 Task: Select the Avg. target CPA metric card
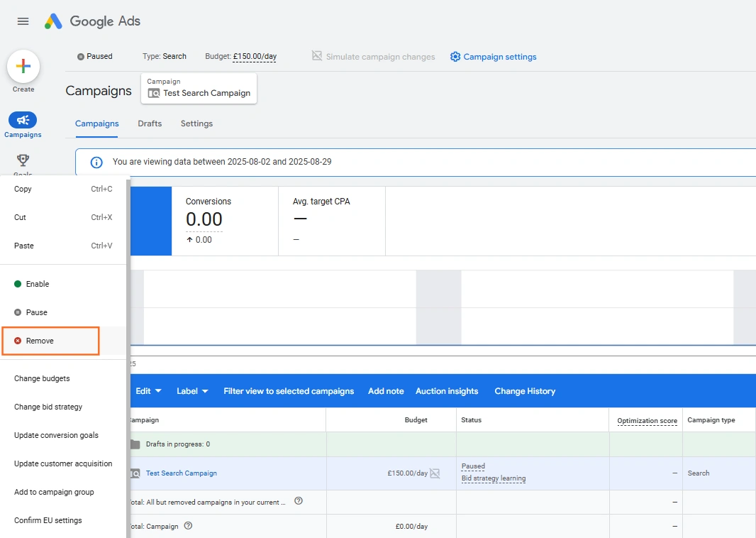tap(332, 221)
